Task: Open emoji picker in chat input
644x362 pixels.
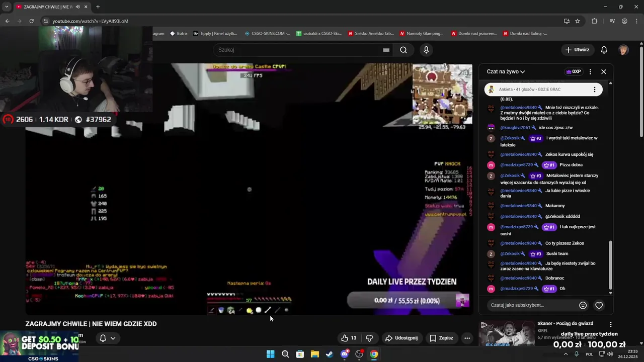Action: [583, 305]
